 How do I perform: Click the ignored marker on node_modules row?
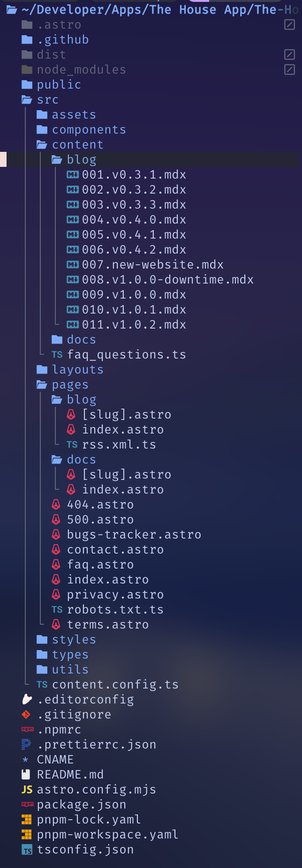pyautogui.click(x=290, y=70)
